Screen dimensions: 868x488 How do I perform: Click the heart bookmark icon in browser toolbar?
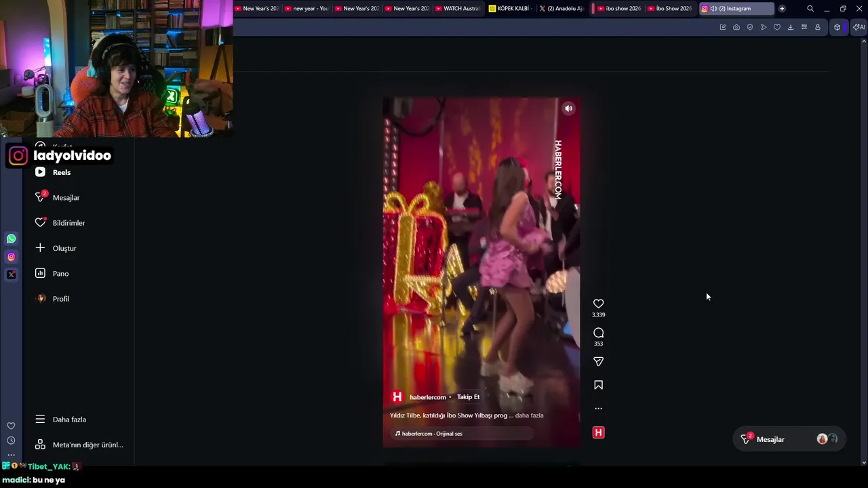point(777,27)
